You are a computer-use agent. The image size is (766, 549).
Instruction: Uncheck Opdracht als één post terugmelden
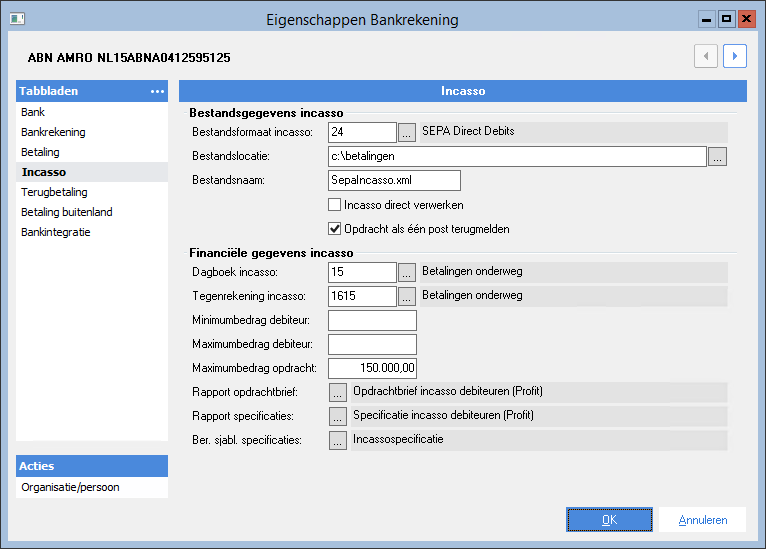click(334, 229)
